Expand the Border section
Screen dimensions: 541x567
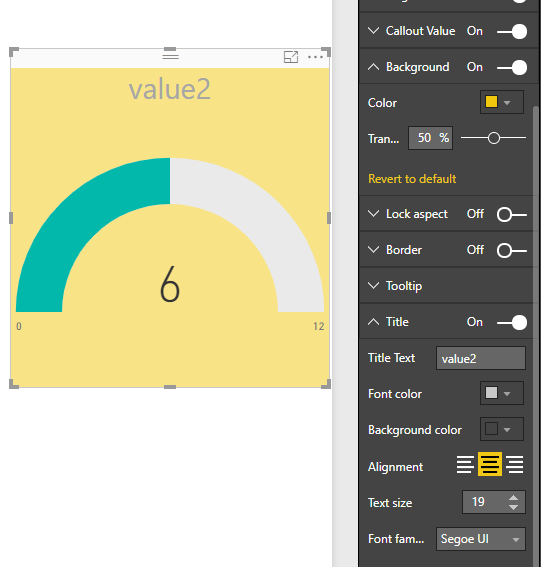(x=373, y=250)
